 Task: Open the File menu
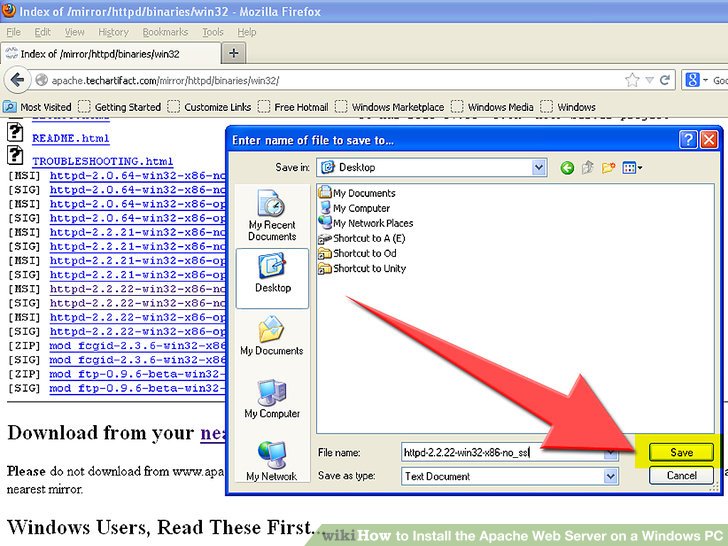tap(13, 32)
